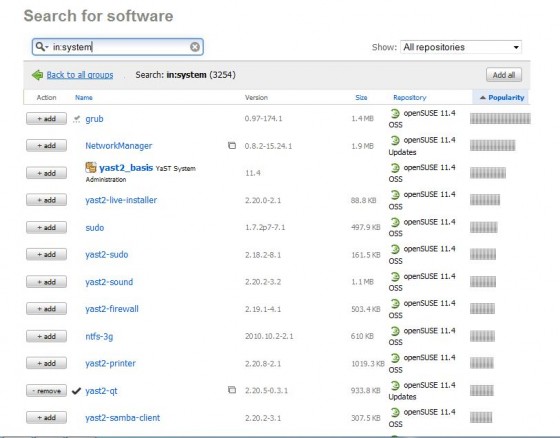Click the openSUSE repository icon in yast2-printer row
This screenshot has width=560, height=438.
(395, 358)
